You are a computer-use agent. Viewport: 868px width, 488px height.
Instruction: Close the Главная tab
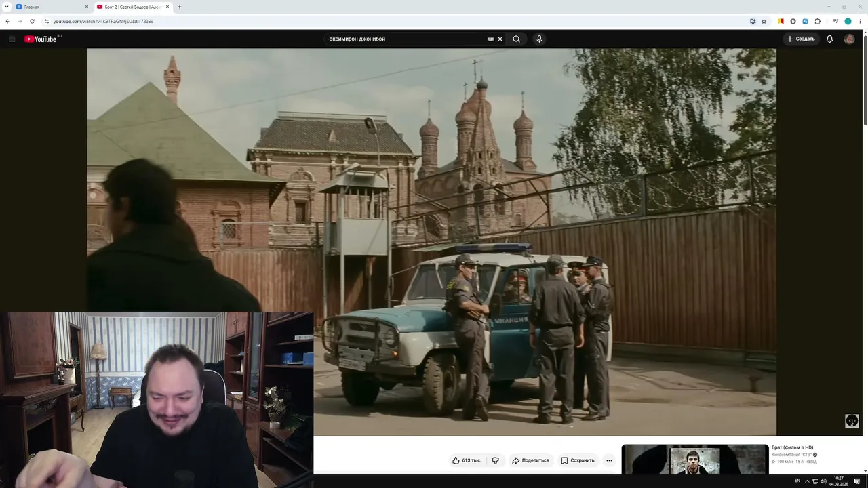[x=87, y=7]
